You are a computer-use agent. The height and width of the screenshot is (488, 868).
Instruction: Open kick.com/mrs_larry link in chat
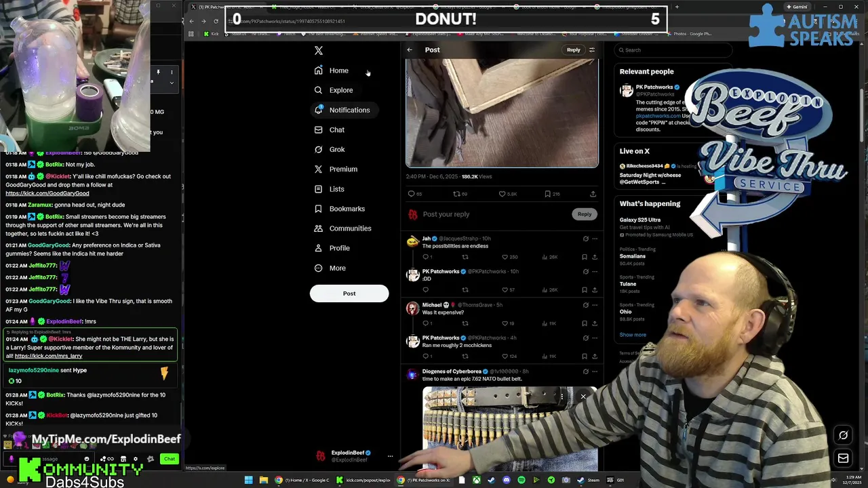tap(48, 356)
